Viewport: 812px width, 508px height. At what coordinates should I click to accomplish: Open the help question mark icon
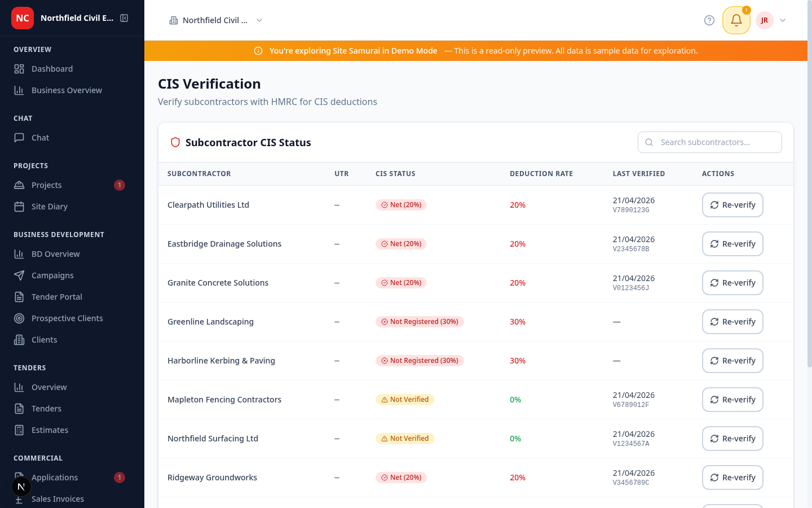pos(709,20)
